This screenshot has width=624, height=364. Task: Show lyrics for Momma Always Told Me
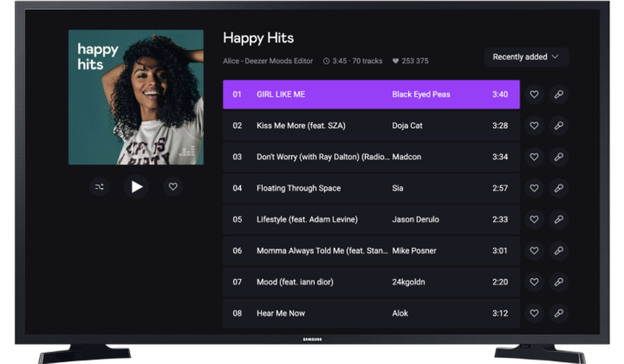pos(558,251)
